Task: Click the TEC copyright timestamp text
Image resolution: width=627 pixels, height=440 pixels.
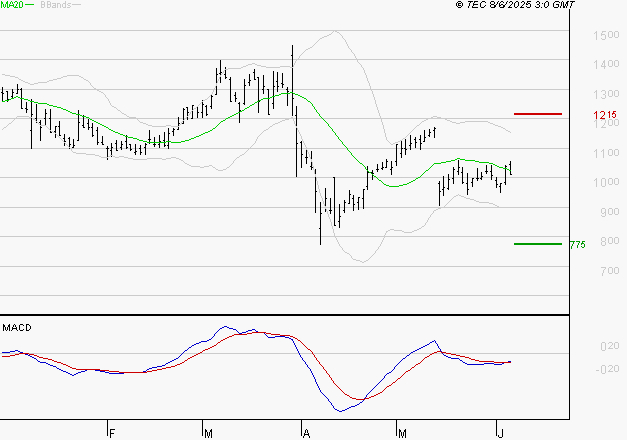Action: tap(515, 5)
